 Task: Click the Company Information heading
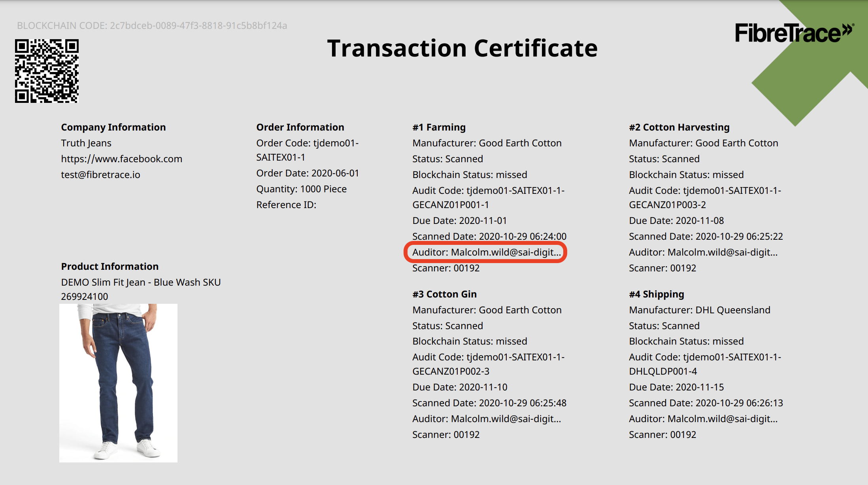113,127
